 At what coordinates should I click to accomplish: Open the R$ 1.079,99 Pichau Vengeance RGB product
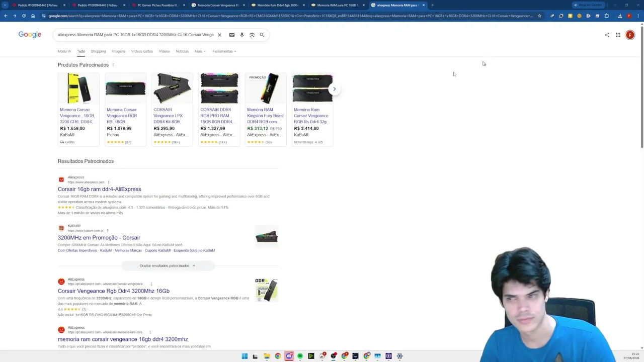click(x=125, y=109)
